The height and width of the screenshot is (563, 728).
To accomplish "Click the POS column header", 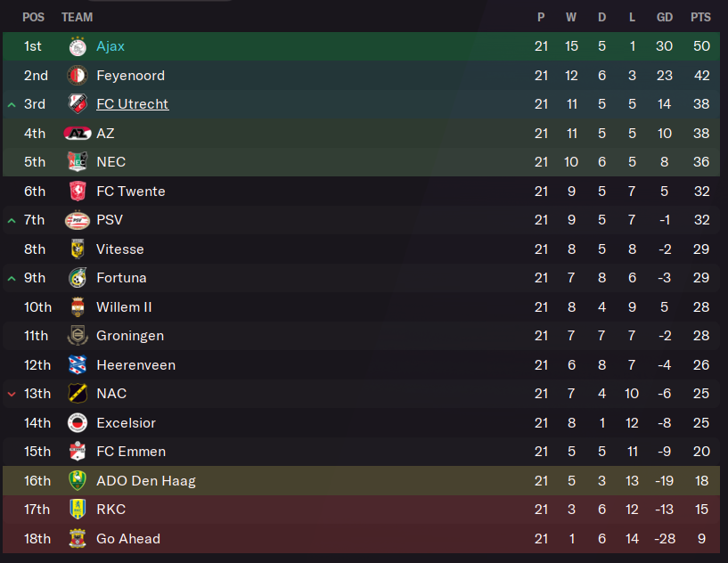I will click(x=34, y=17).
